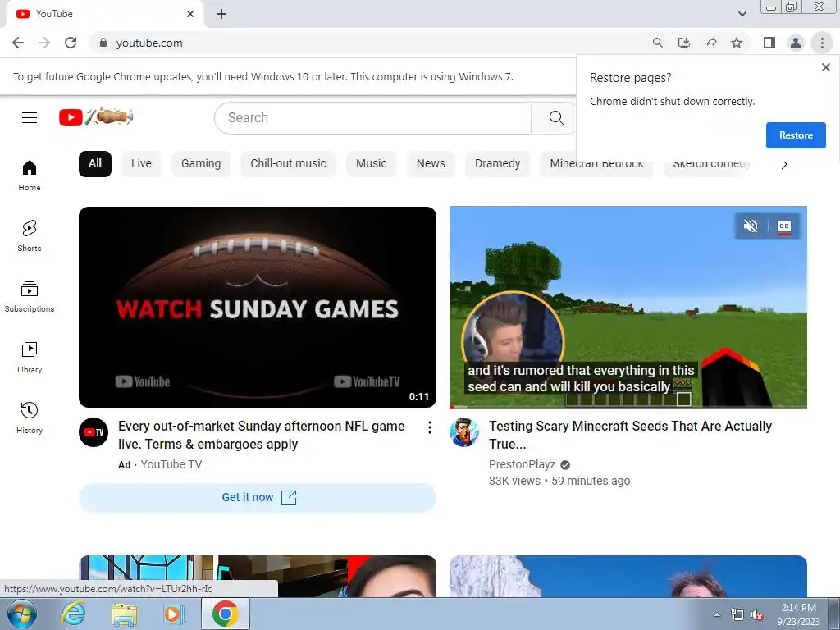Open Windows Media Player on taskbar
840x630 pixels.
click(x=173, y=614)
